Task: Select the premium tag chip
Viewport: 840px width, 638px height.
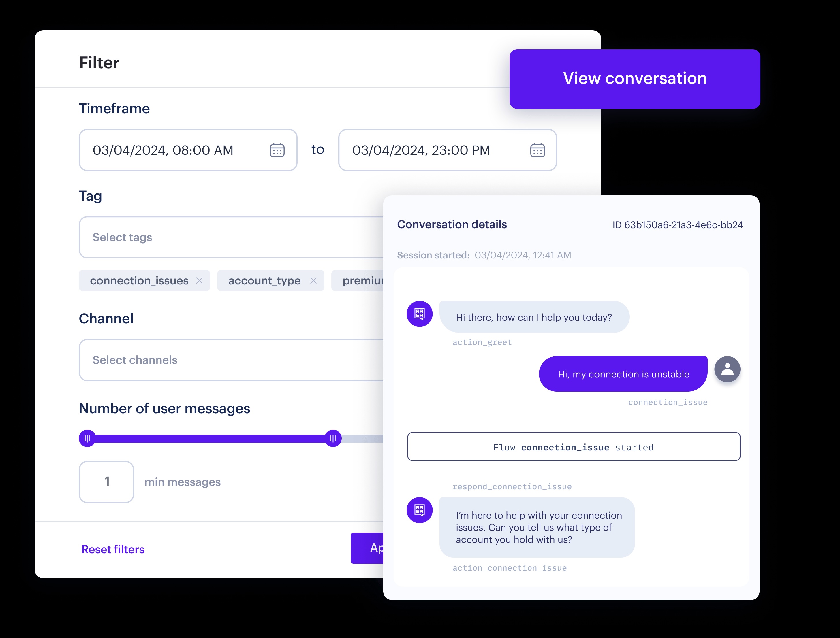Action: coord(358,281)
